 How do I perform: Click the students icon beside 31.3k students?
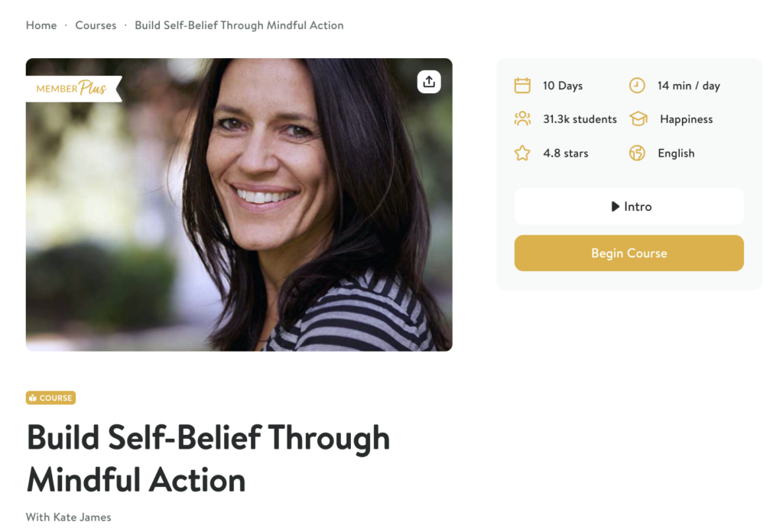(523, 119)
